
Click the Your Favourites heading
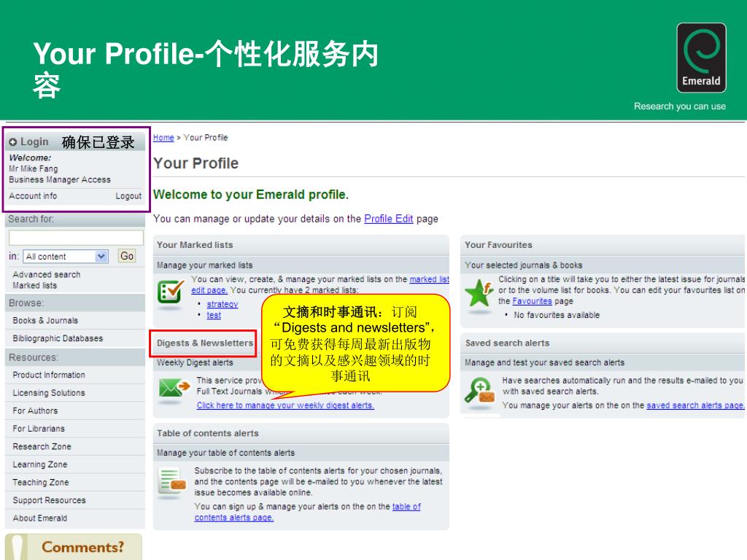tap(498, 245)
